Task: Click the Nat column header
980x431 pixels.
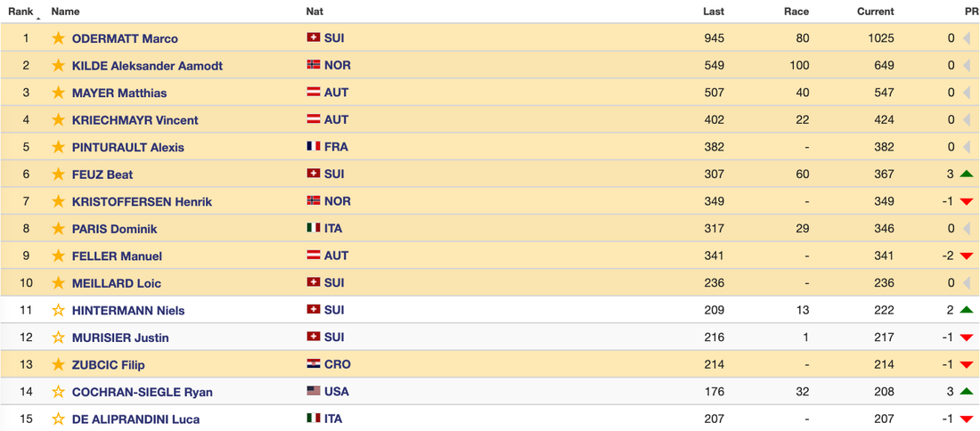Action: coord(314,12)
